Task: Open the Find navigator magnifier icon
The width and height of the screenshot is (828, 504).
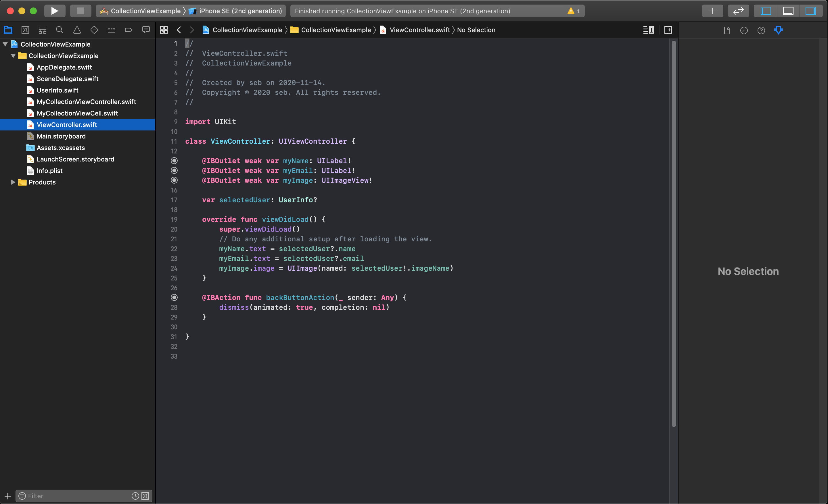Action: 60,30
